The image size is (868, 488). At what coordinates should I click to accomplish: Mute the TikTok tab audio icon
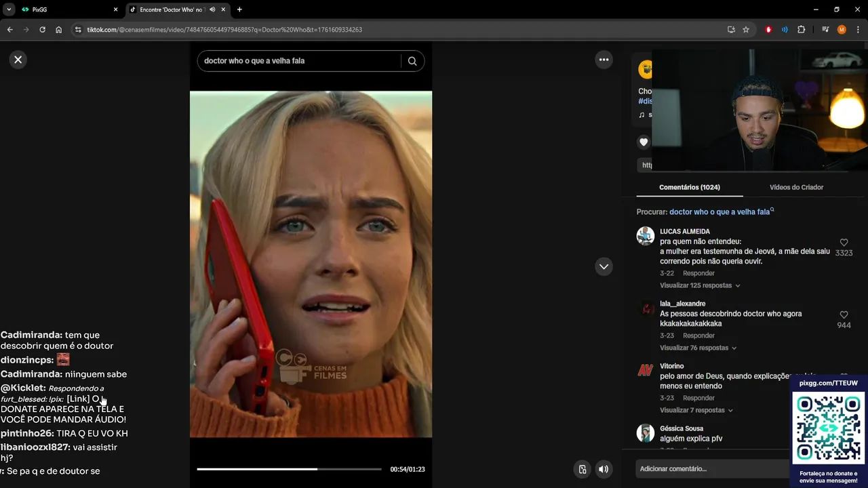tap(212, 9)
